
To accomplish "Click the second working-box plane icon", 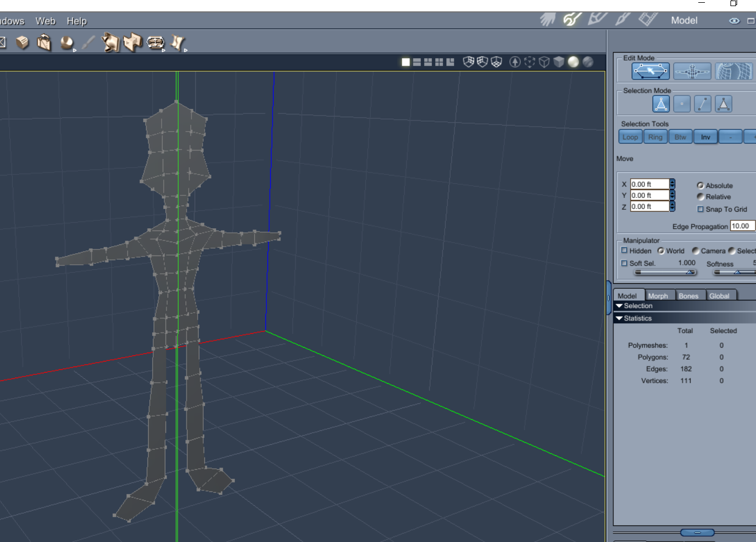I will (482, 62).
